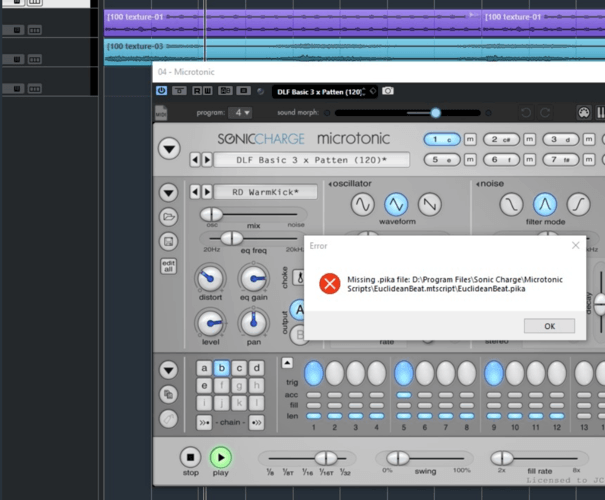Adjust the eq freq slider
605x500 pixels.
[x=232, y=238]
